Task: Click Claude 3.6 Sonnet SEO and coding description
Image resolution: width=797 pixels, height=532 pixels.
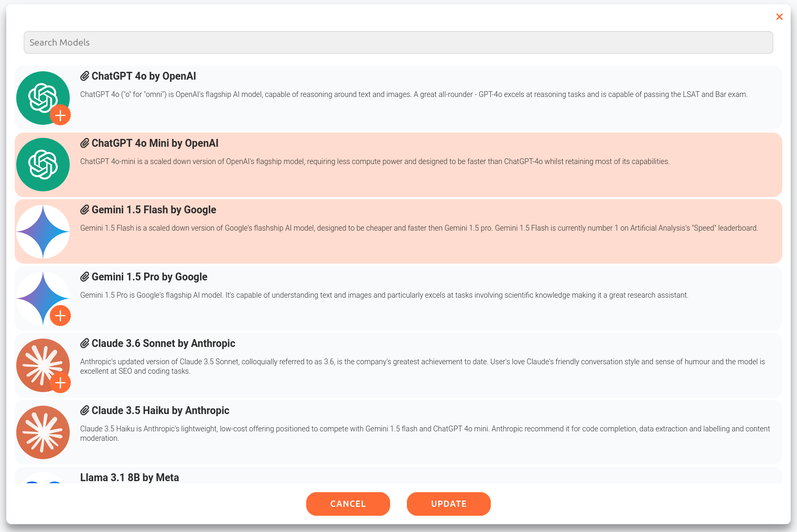Action: point(423,366)
